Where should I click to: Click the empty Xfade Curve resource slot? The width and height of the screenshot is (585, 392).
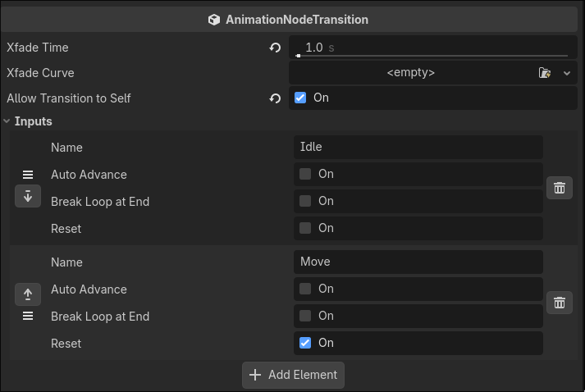point(410,73)
